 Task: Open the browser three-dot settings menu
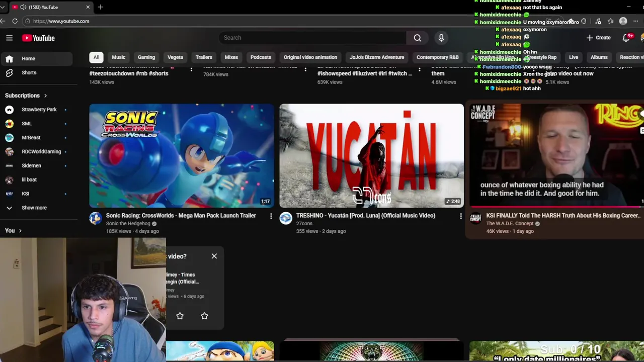636,21
